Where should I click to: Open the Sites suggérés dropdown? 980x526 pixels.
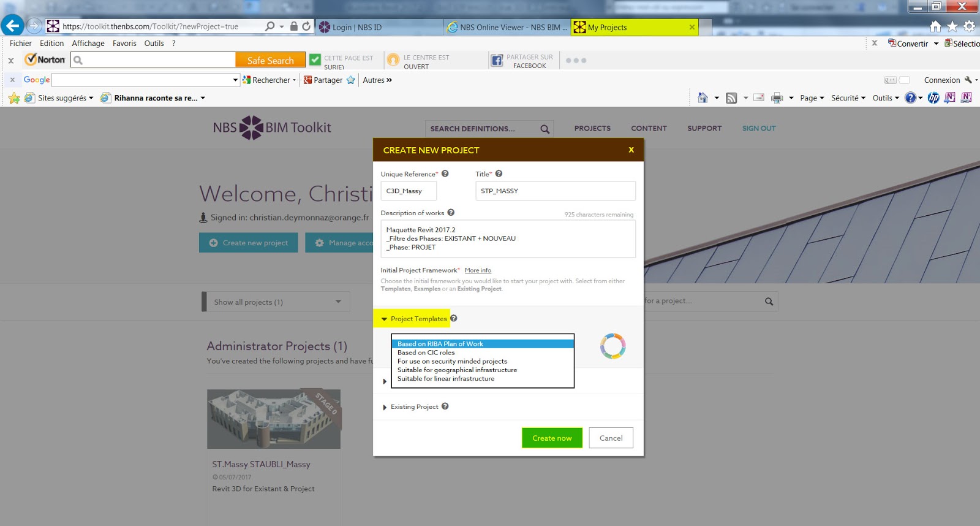tap(65, 98)
